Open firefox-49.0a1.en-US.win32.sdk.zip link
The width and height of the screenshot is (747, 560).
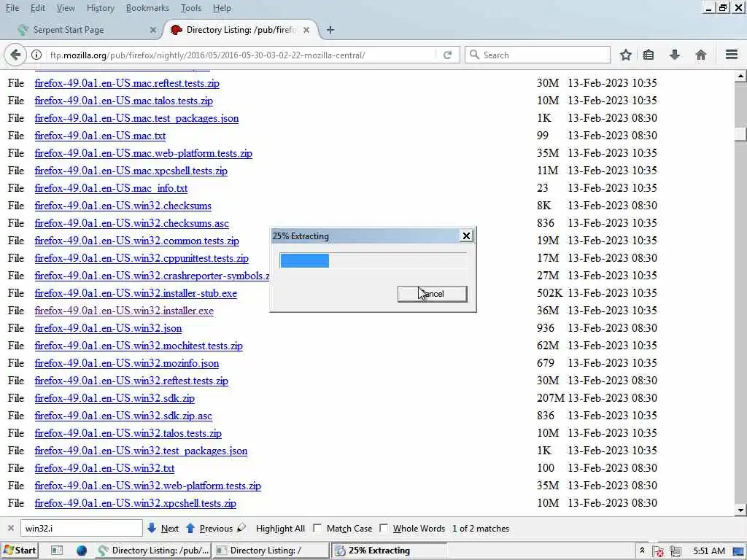[115, 398]
